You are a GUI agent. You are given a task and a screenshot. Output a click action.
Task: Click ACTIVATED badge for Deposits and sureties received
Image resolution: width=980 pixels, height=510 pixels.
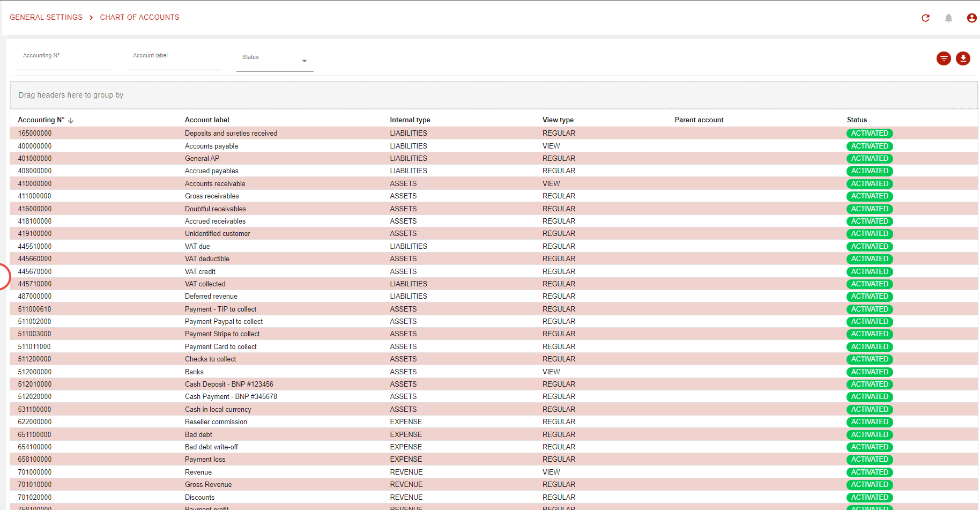[869, 134]
